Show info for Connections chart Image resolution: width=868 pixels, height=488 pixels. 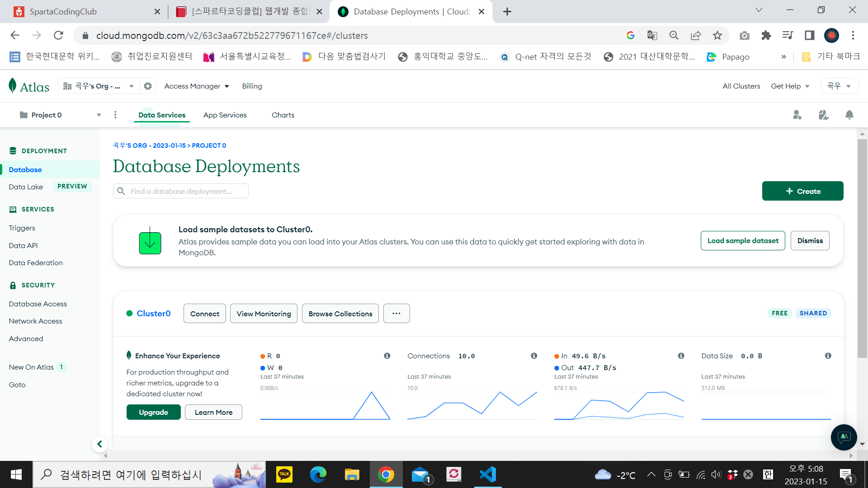pyautogui.click(x=534, y=356)
